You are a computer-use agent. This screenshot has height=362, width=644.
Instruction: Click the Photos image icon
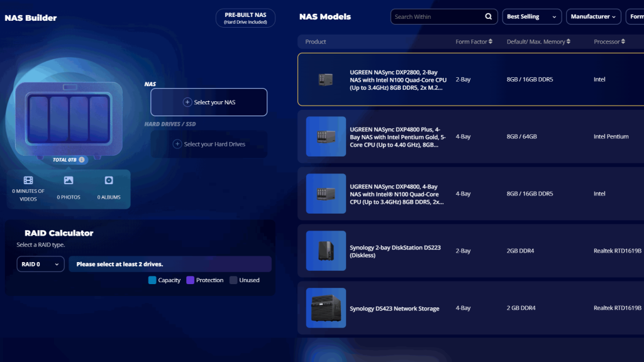68,181
